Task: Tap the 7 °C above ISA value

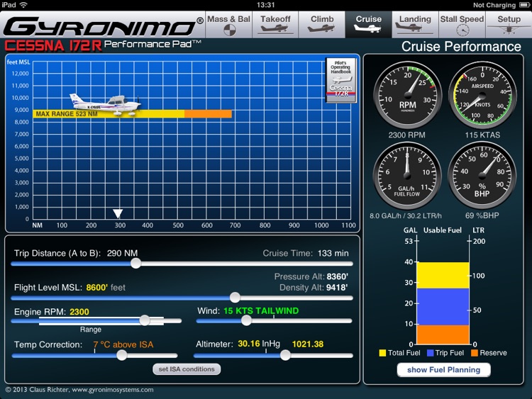Action: [x=123, y=344]
